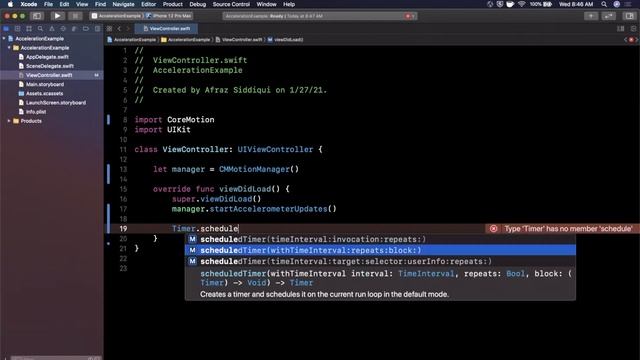The image size is (640, 360).
Task: Open the File menu
Action: coord(48,4)
